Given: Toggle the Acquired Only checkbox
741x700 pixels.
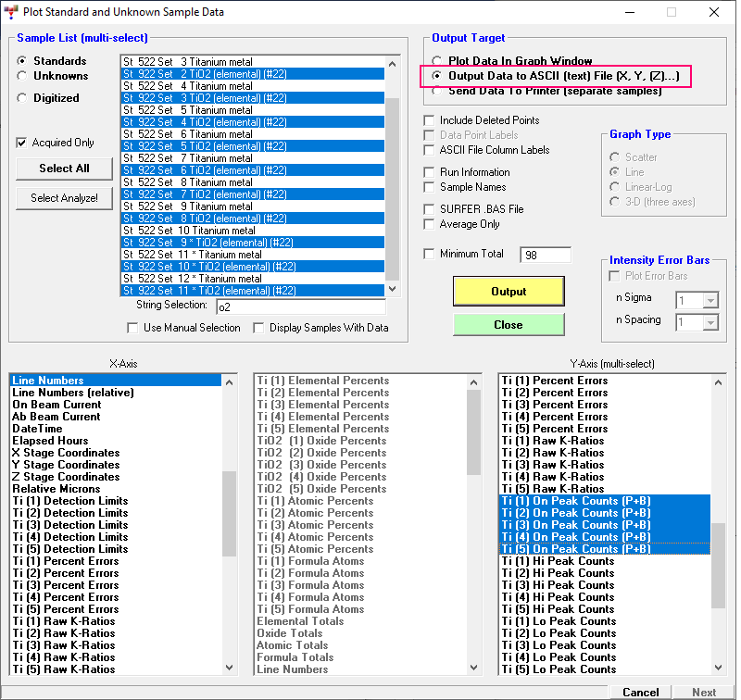Looking at the screenshot, I should tap(22, 143).
